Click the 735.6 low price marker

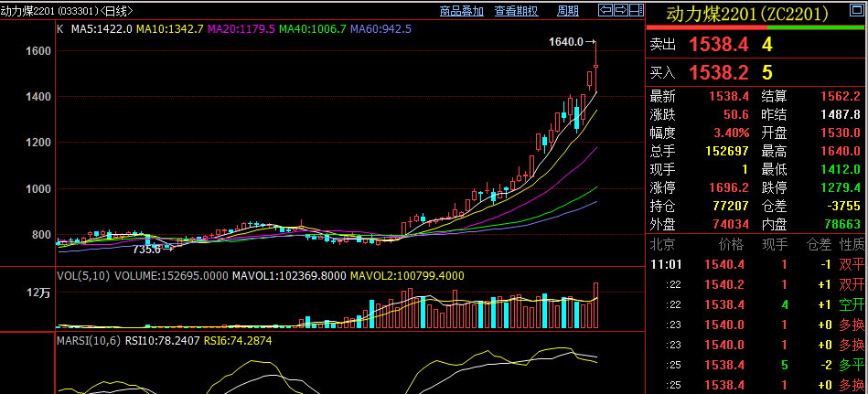[146, 249]
